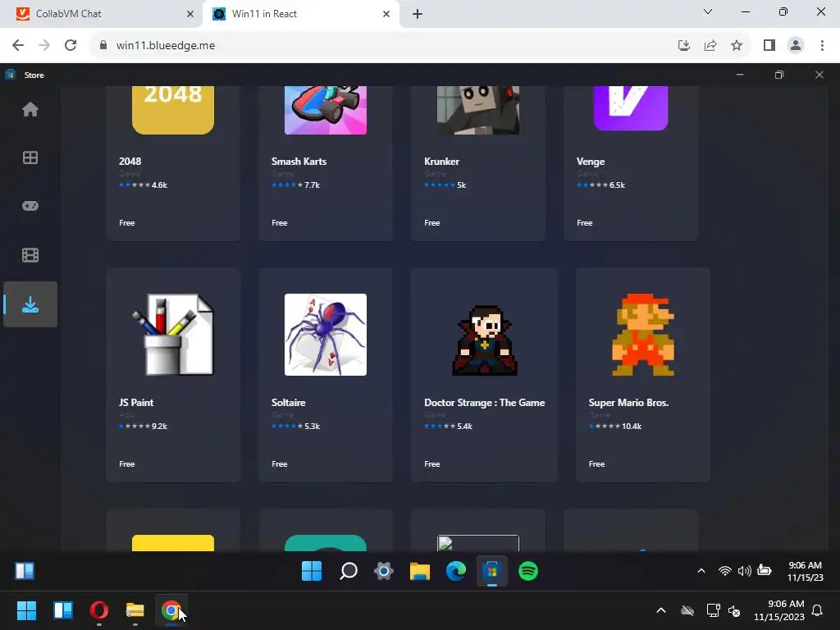The width and height of the screenshot is (840, 630).
Task: Open host Windows Start menu
Action: pos(26,610)
